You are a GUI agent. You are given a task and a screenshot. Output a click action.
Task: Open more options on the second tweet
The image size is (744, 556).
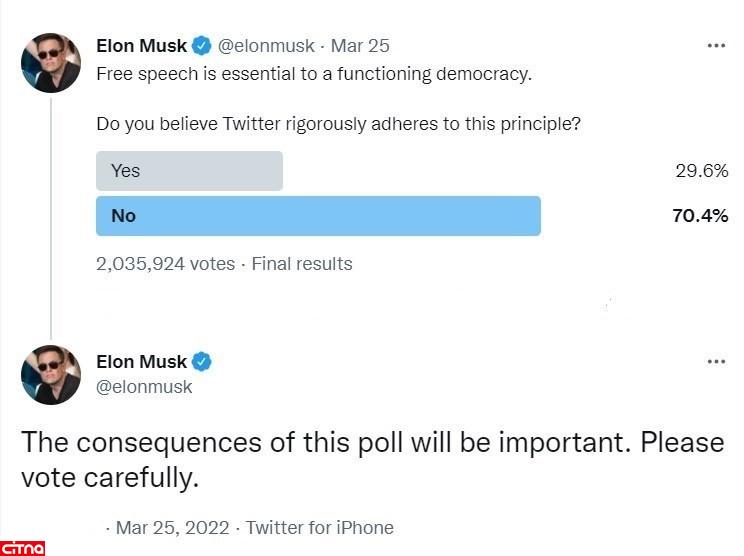(x=716, y=362)
